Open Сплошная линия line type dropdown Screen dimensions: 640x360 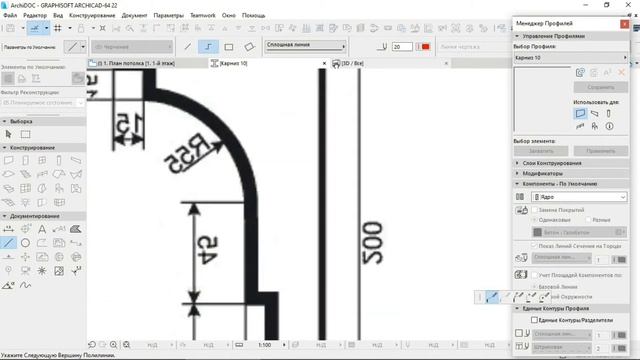click(x=305, y=45)
